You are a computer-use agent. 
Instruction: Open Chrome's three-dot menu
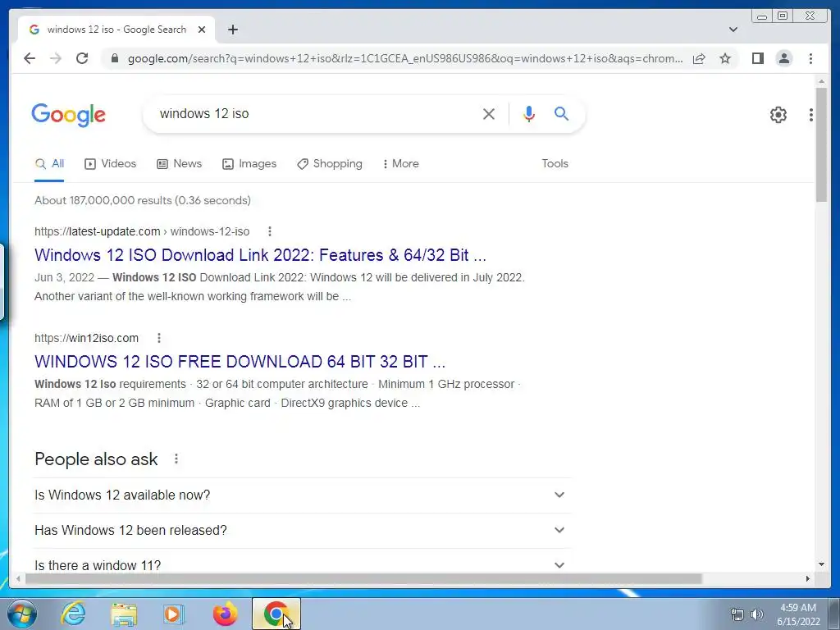pyautogui.click(x=810, y=58)
